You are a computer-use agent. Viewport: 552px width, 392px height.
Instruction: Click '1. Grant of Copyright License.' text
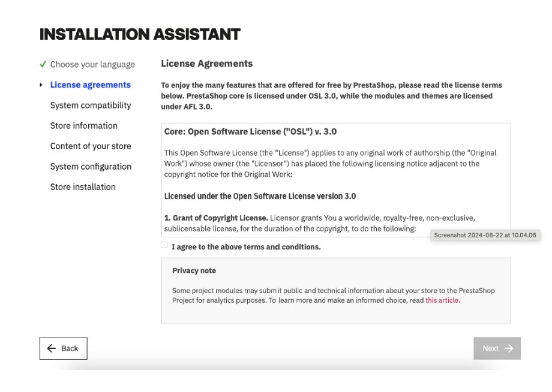216,218
